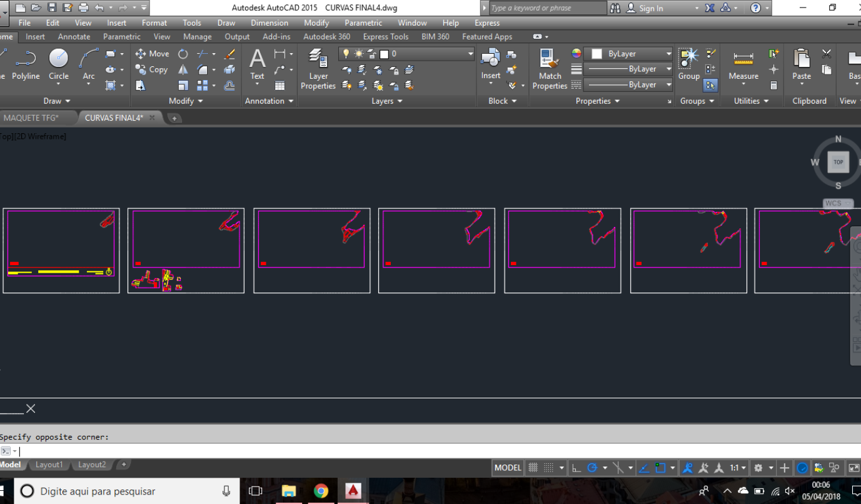Click the Offset tool icon
Screen dimensions: 861x504
pos(229,85)
